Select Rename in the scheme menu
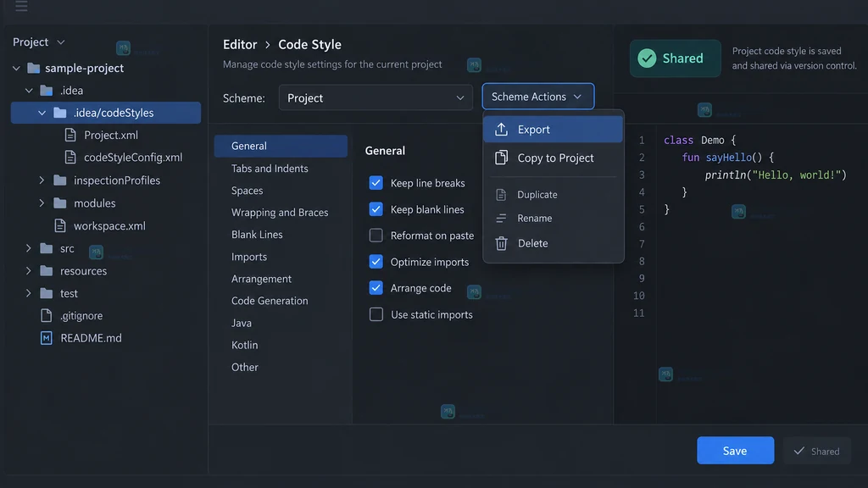This screenshot has width=868, height=488. 553,218
